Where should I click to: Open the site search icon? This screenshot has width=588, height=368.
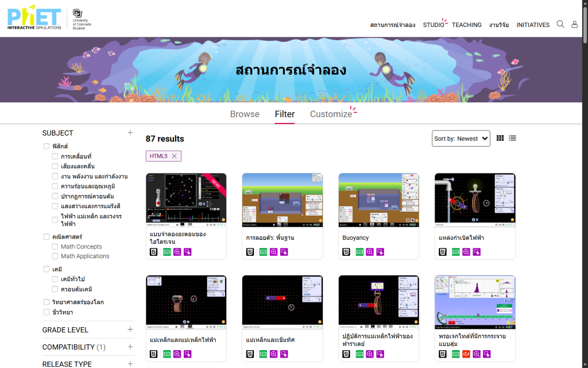click(560, 24)
